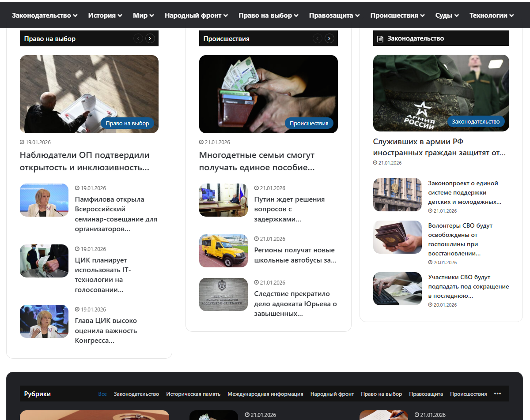Open the three-dots more categories icon in Рубрики
The width and height of the screenshot is (530, 420).
coord(498,394)
